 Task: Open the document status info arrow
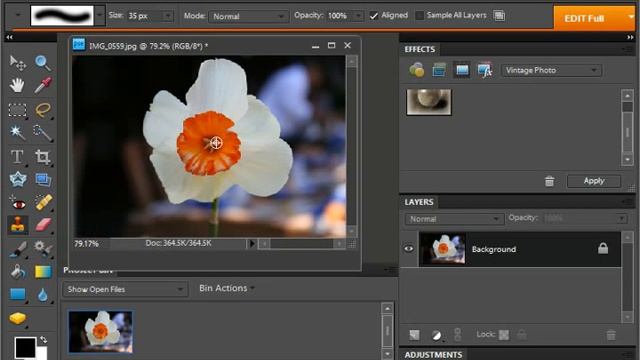[251, 244]
